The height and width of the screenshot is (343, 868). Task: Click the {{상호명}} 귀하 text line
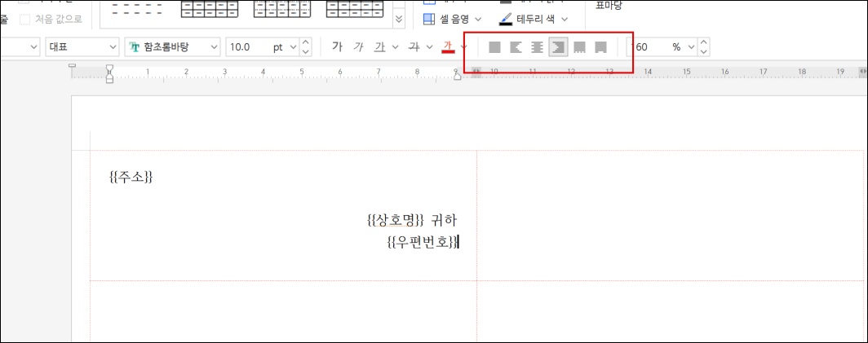[411, 220]
